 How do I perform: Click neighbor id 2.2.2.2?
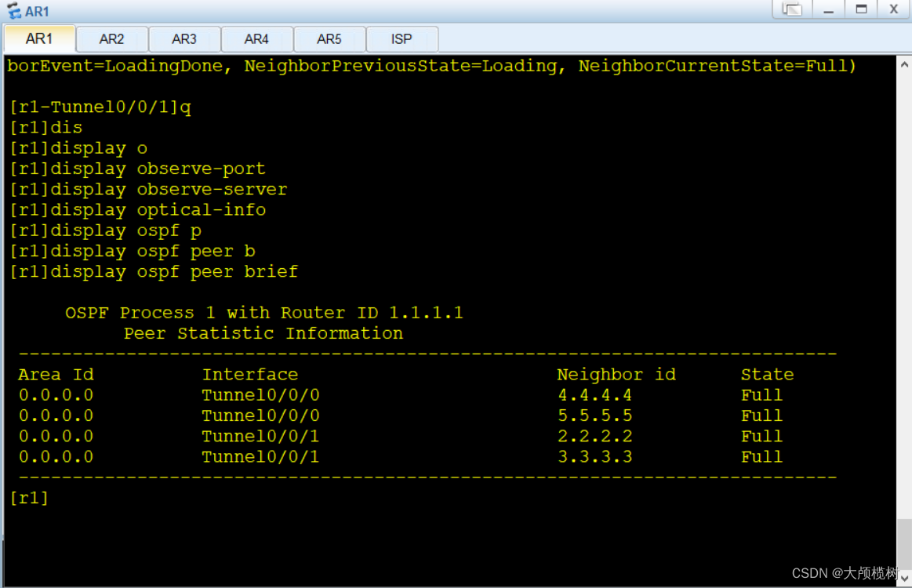coord(594,436)
